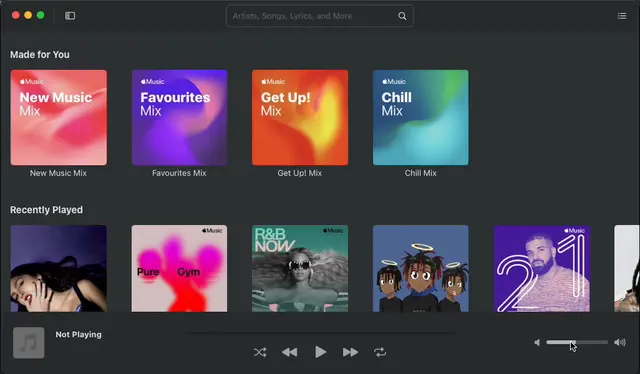Screen dimensions: 640x374
Task: Click the playback progress bar
Action: click(x=320, y=333)
